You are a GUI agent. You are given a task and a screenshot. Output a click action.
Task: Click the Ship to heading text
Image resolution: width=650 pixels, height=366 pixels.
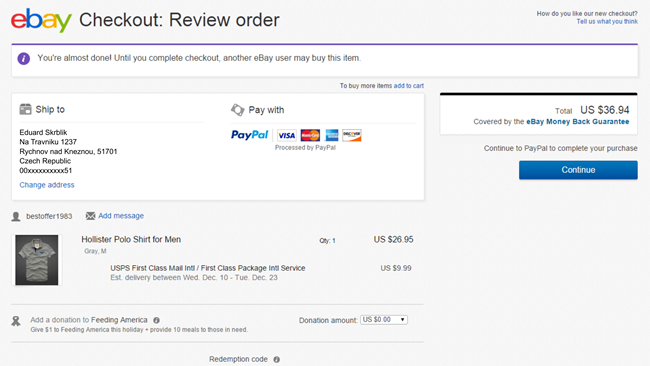(50, 109)
